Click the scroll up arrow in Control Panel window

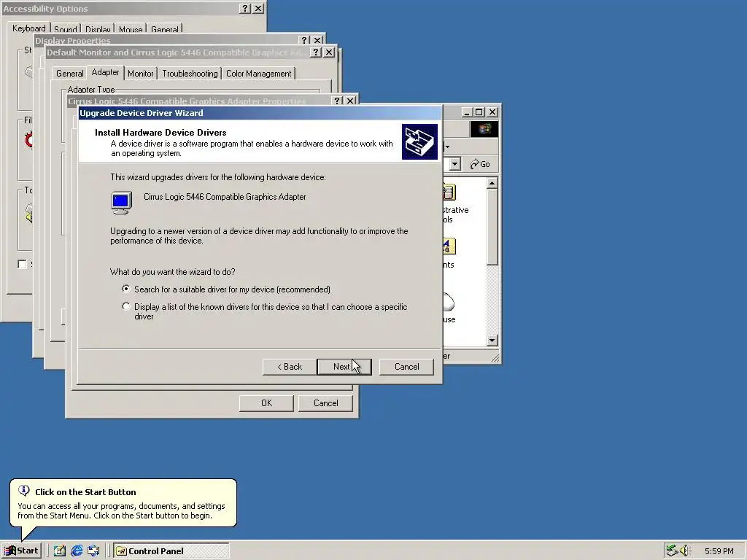tap(492, 183)
